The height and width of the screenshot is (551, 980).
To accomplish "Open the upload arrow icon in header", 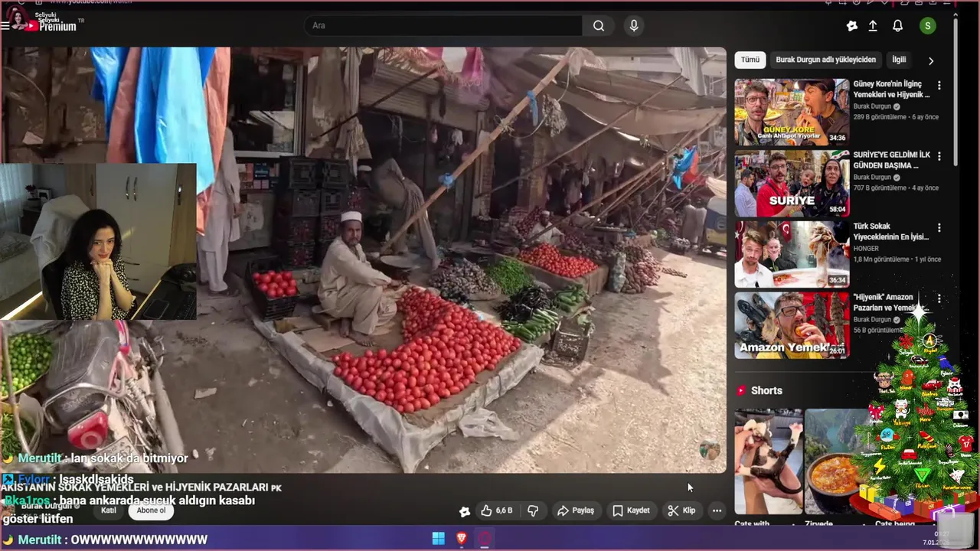I will [873, 26].
